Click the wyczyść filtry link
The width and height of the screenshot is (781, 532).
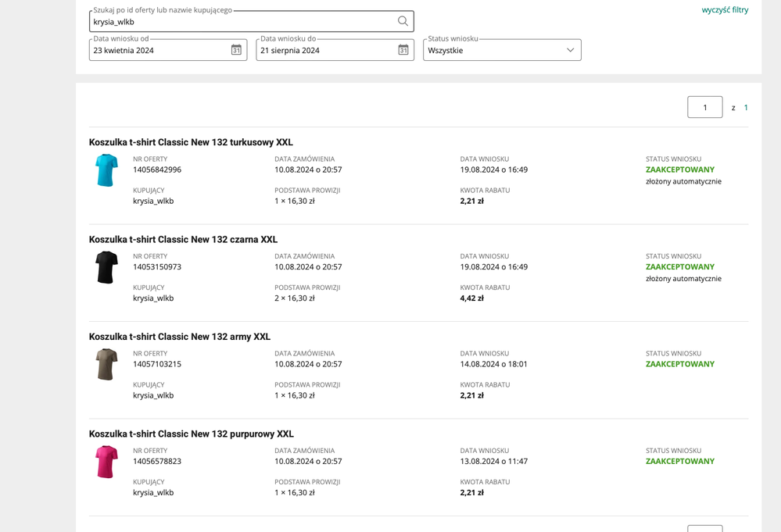[725, 10]
